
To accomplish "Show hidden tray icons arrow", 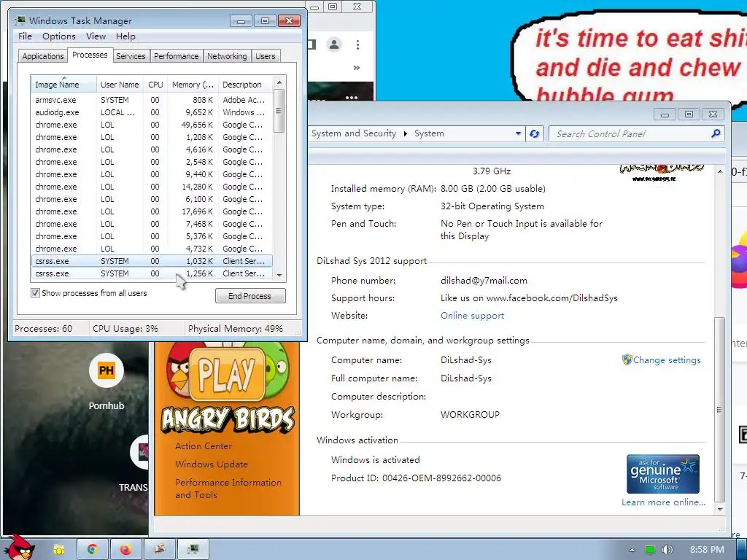I will [x=632, y=550].
